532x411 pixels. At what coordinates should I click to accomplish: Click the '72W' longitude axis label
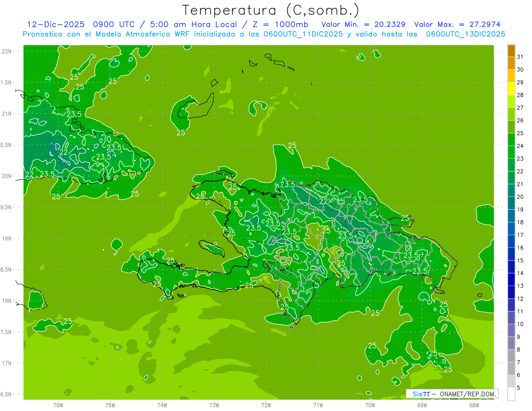266,405
